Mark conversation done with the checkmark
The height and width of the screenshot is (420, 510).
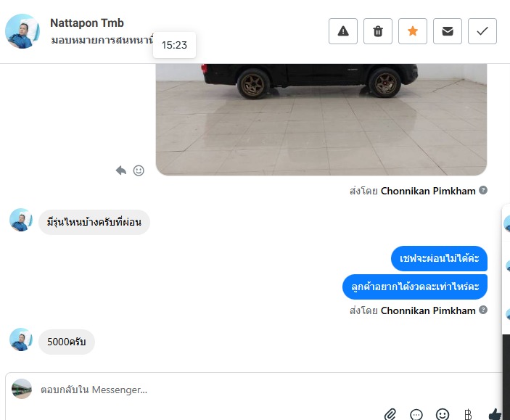482,31
